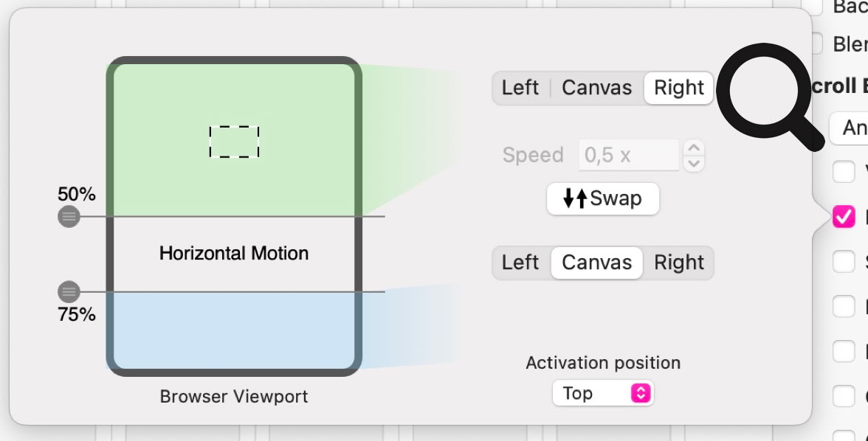Select Left in the lower segmented control

pyautogui.click(x=520, y=263)
